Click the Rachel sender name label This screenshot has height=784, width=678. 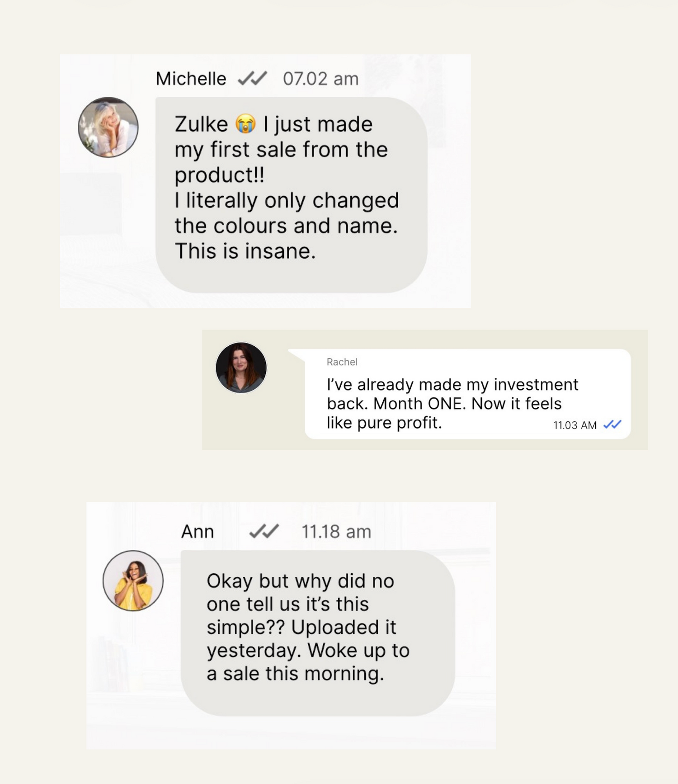pyautogui.click(x=342, y=362)
